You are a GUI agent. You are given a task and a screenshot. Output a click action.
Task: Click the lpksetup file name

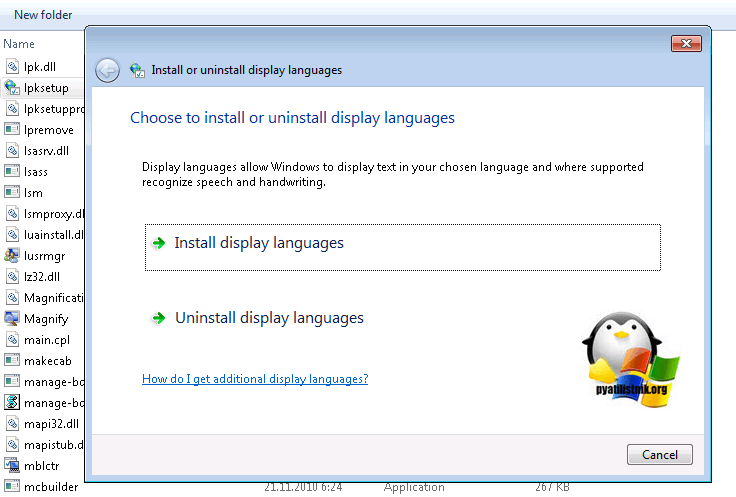coord(46,88)
